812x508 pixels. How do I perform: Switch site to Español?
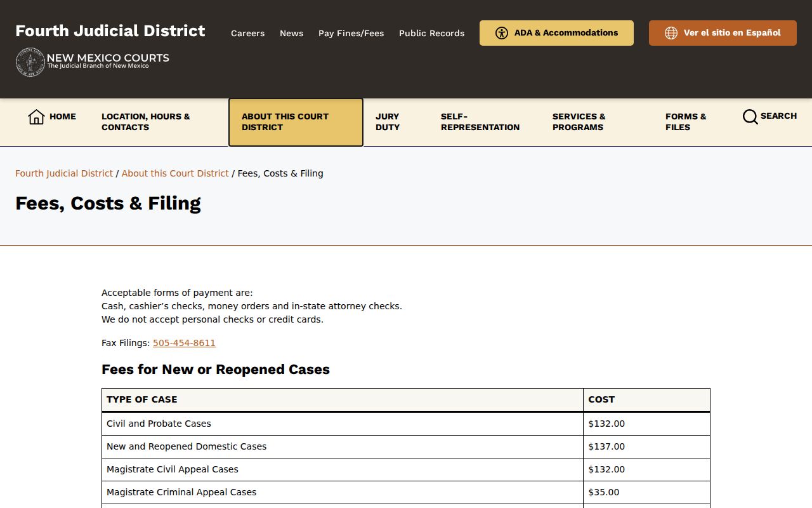[x=723, y=33]
